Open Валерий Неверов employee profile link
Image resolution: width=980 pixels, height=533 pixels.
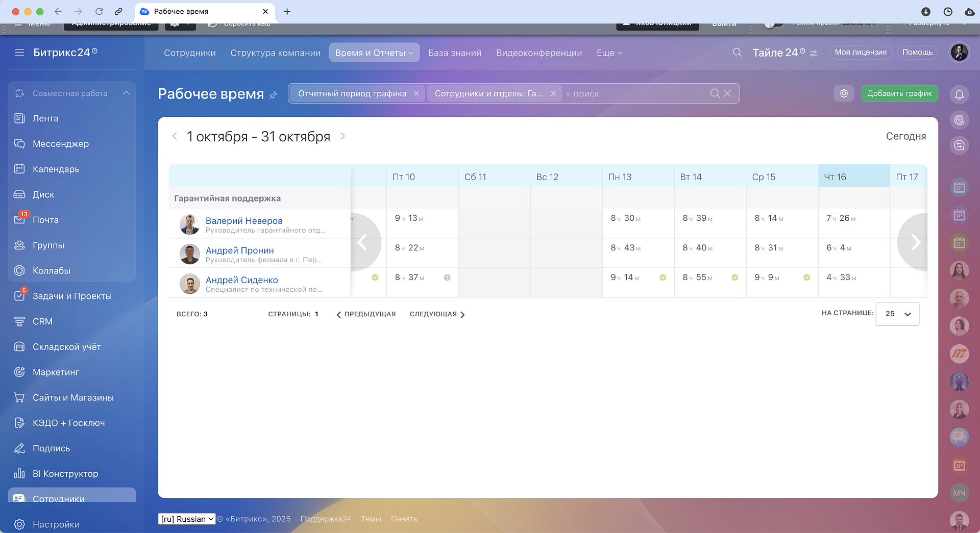tap(243, 220)
